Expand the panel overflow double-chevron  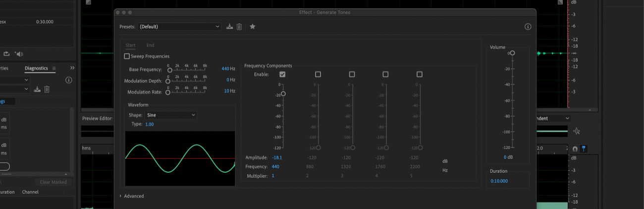72,68
